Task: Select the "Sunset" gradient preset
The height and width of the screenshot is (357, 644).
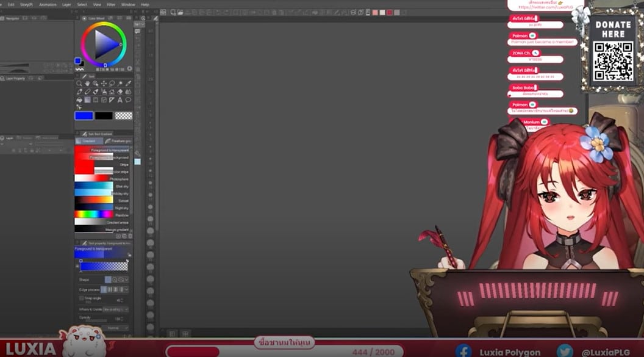Action: [102, 201]
